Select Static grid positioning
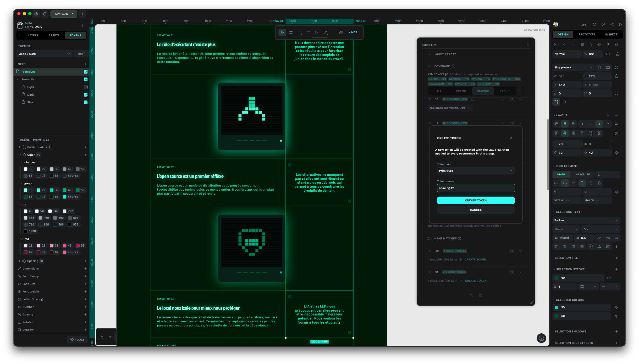Image resolution: width=639 pixels, height=364 pixels. 561,175
